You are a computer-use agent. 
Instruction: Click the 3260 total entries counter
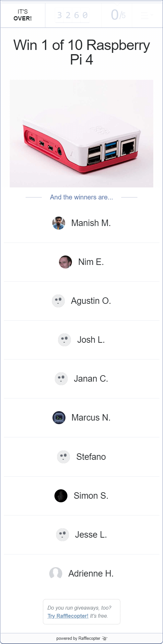pyautogui.click(x=73, y=16)
